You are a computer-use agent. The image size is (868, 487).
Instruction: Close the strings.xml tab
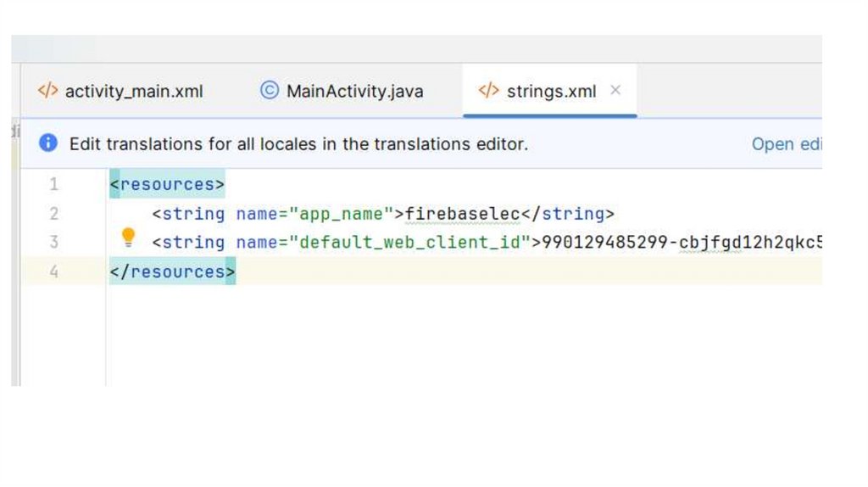point(615,90)
